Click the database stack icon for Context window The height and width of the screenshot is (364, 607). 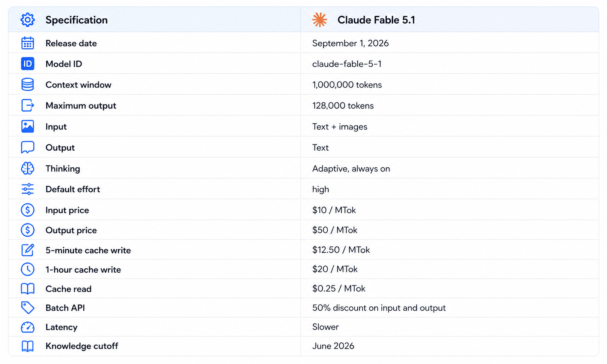tap(27, 85)
